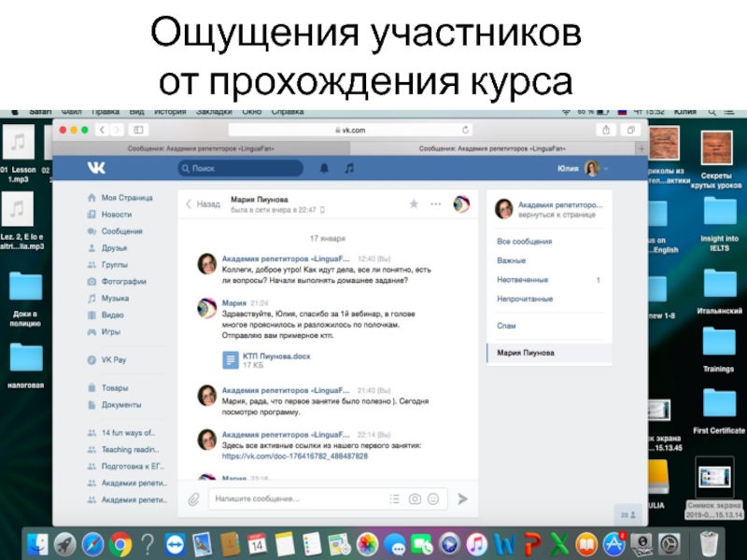Click the VK logo in header

click(x=96, y=168)
